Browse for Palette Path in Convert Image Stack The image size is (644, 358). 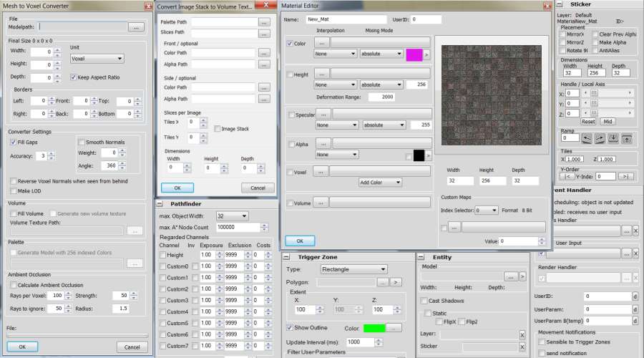(264, 21)
